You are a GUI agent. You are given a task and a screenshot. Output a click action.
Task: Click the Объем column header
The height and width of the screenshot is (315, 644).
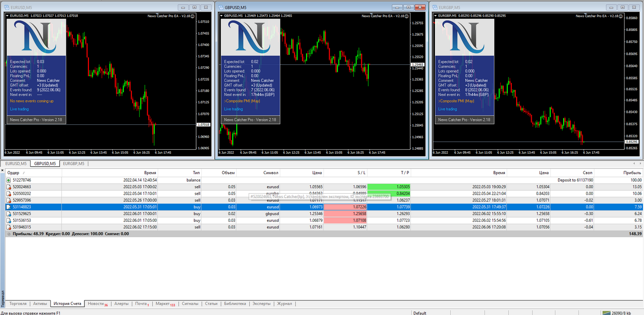(218, 173)
